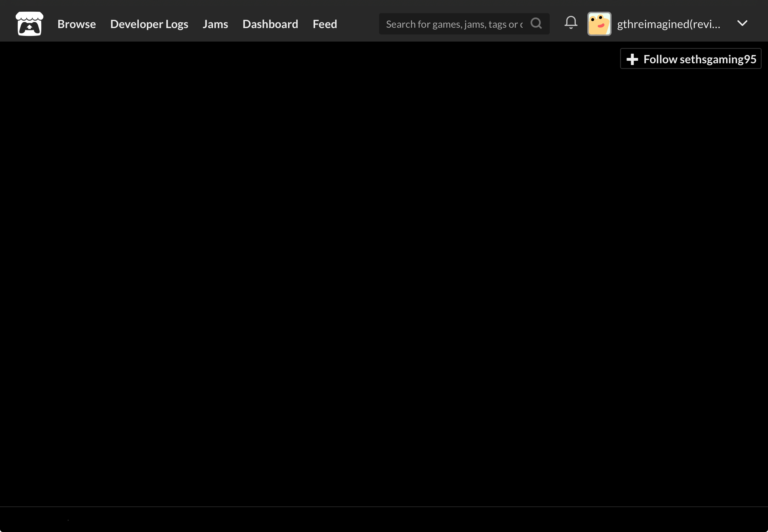Open the gthreimagined username menu

tap(668, 24)
